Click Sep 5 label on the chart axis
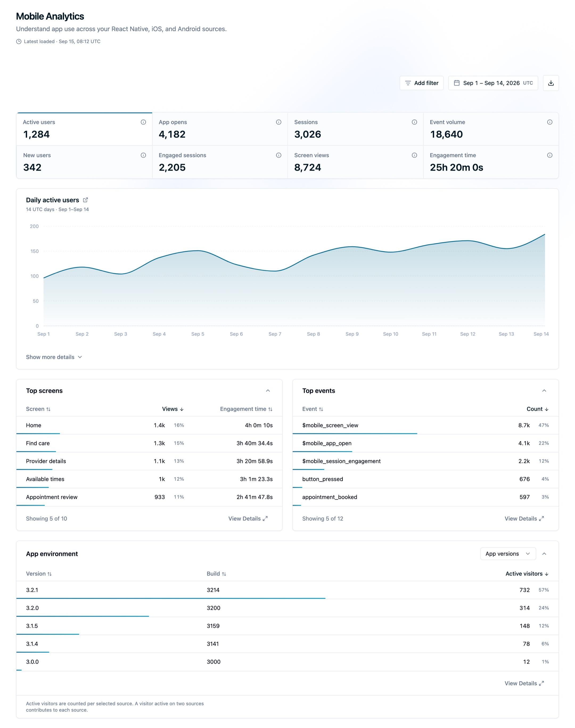575x728 pixels. point(198,334)
